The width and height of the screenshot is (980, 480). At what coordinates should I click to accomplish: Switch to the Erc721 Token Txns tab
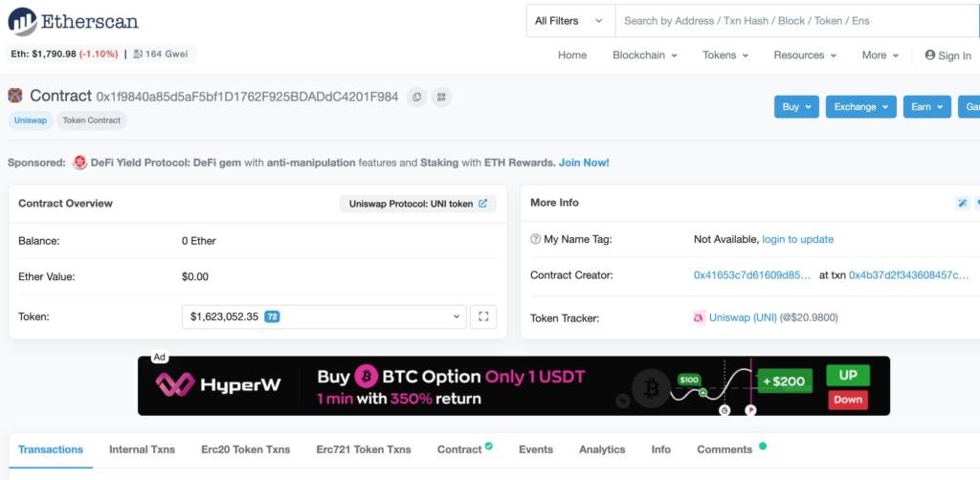click(x=364, y=449)
